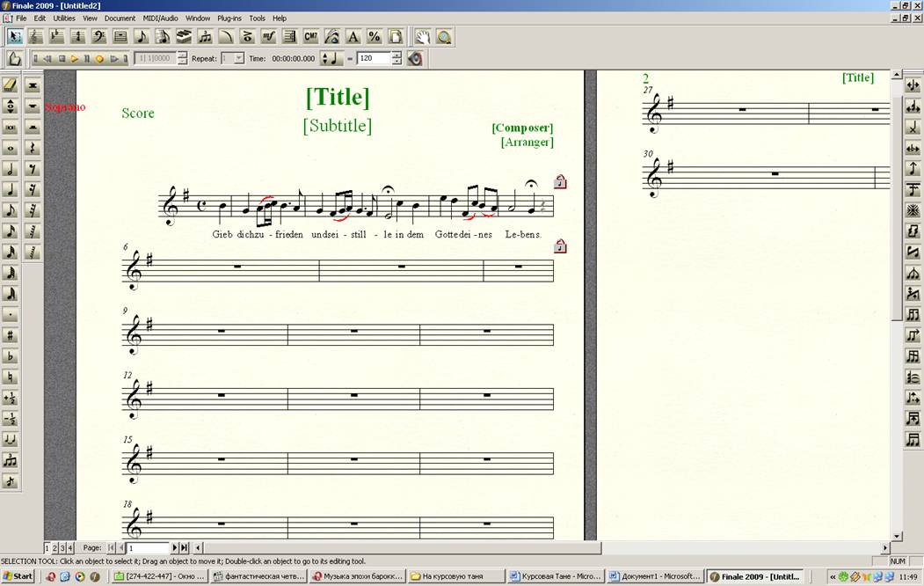Open the Chord tool labeled CM7
Image resolution: width=924 pixels, height=586 pixels.
click(310, 36)
